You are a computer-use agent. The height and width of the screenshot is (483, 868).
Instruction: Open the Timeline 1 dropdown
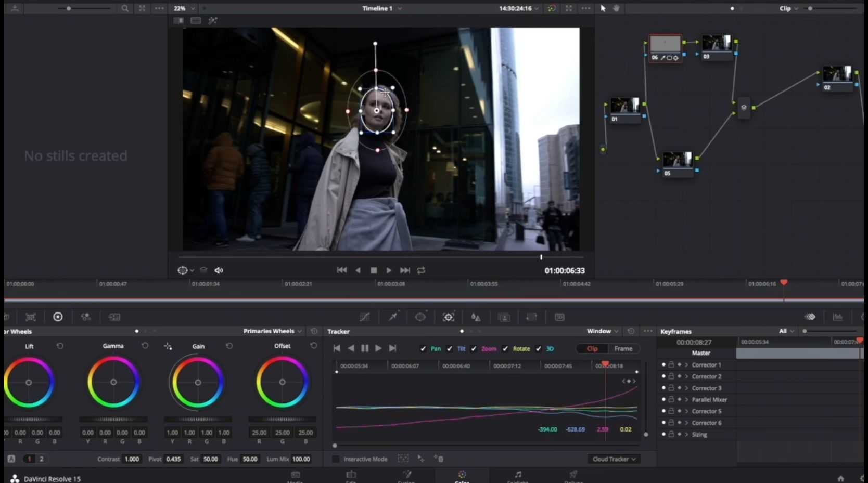382,8
